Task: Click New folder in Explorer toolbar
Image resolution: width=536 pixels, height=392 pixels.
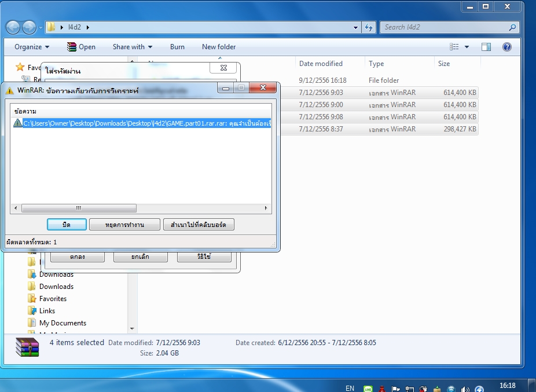Action: tap(219, 47)
